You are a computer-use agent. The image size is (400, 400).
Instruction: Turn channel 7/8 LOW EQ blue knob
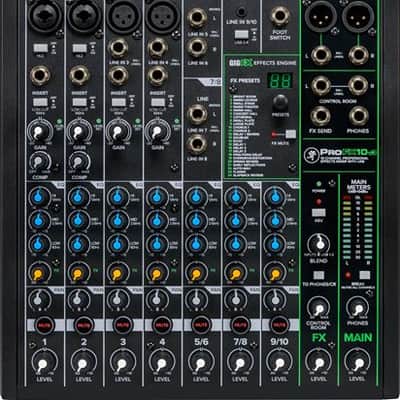(x=235, y=244)
